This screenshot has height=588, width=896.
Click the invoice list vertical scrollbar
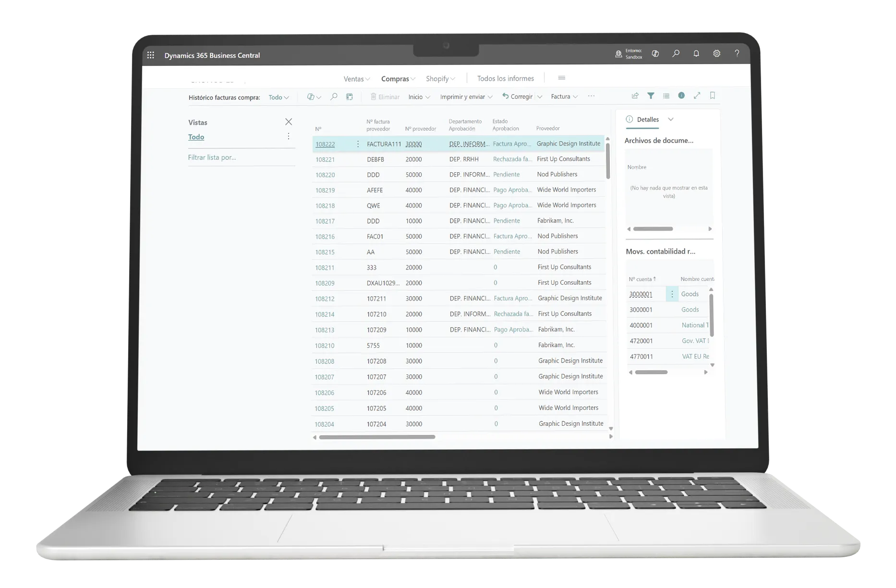point(608,161)
